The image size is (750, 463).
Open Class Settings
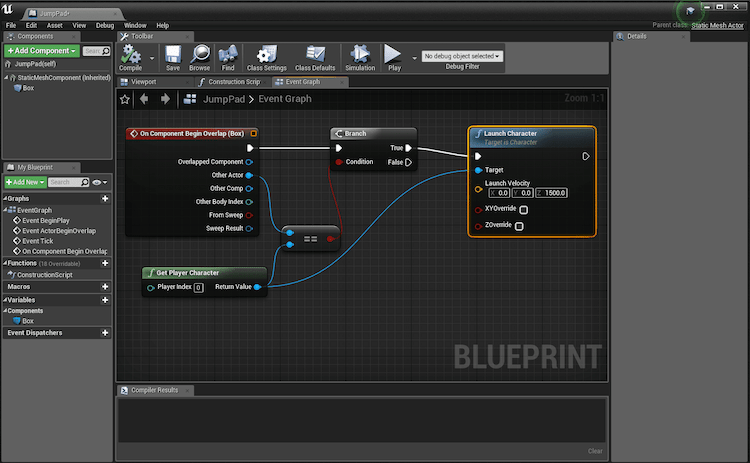point(266,57)
